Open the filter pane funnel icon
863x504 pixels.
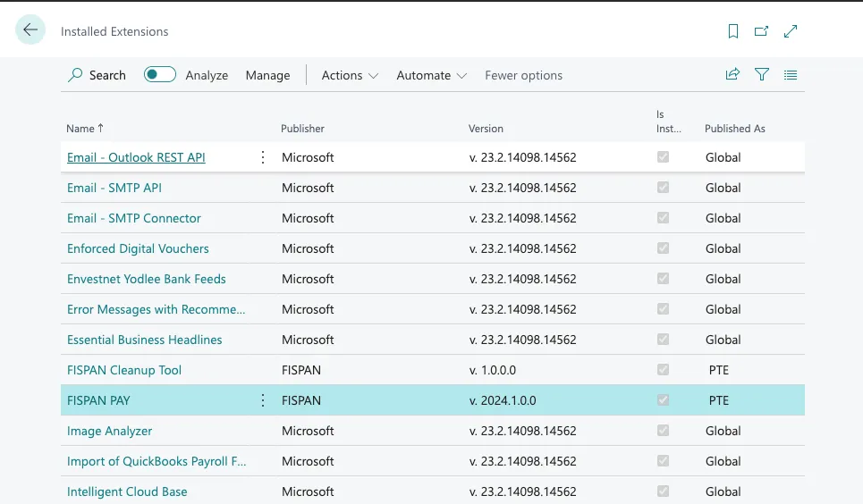pyautogui.click(x=762, y=74)
